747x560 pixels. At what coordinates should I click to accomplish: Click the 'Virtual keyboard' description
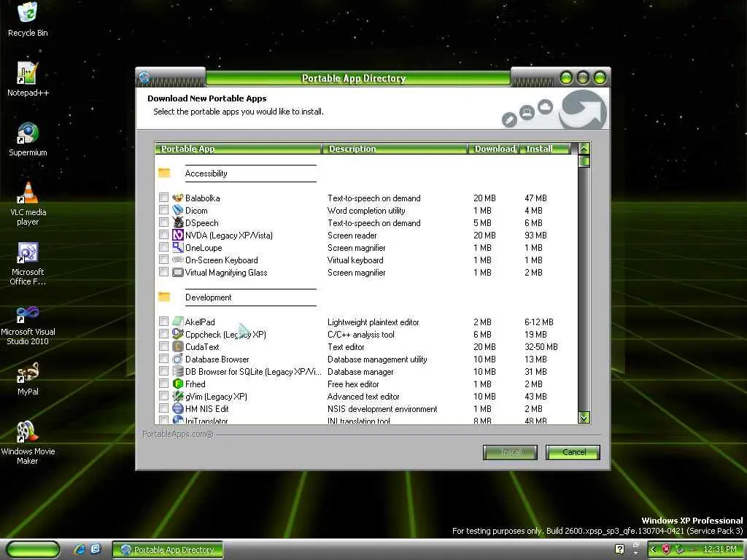[355, 260]
